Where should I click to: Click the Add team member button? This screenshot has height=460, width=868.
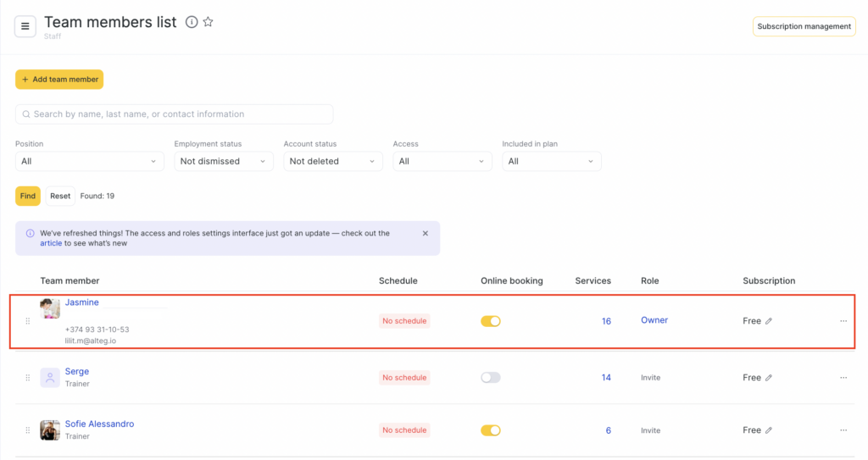point(59,80)
